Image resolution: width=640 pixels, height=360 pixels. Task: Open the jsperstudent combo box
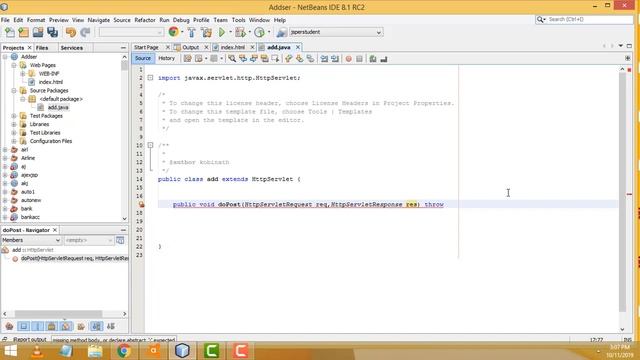(336, 32)
